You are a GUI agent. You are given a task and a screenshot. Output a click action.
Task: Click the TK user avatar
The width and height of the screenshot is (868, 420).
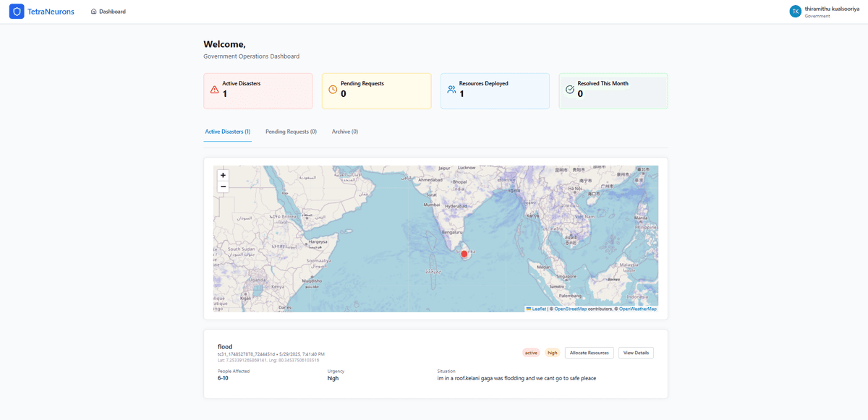796,12
